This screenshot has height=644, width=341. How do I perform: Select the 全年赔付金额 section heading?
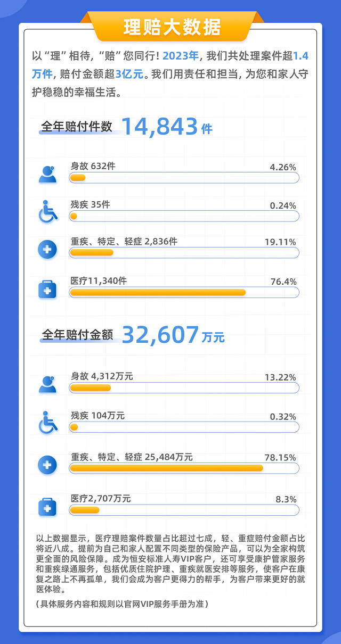click(x=77, y=335)
